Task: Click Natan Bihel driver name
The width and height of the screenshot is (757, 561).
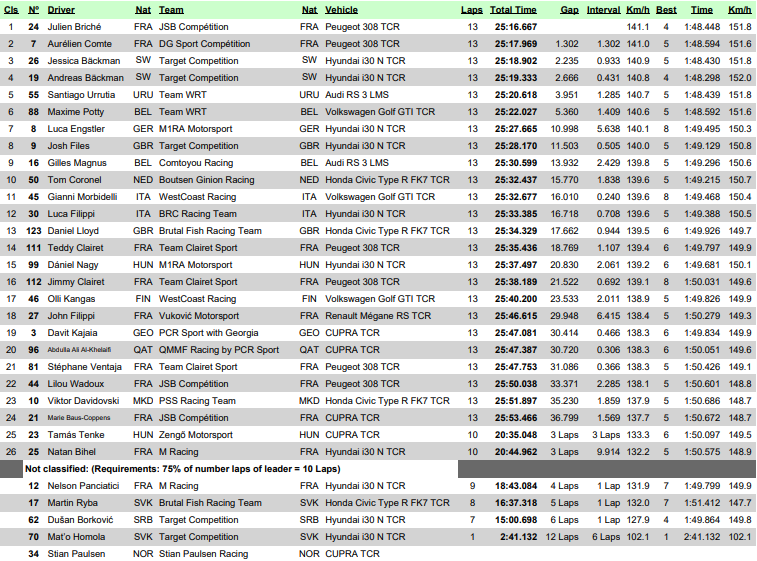Action: tap(73, 451)
